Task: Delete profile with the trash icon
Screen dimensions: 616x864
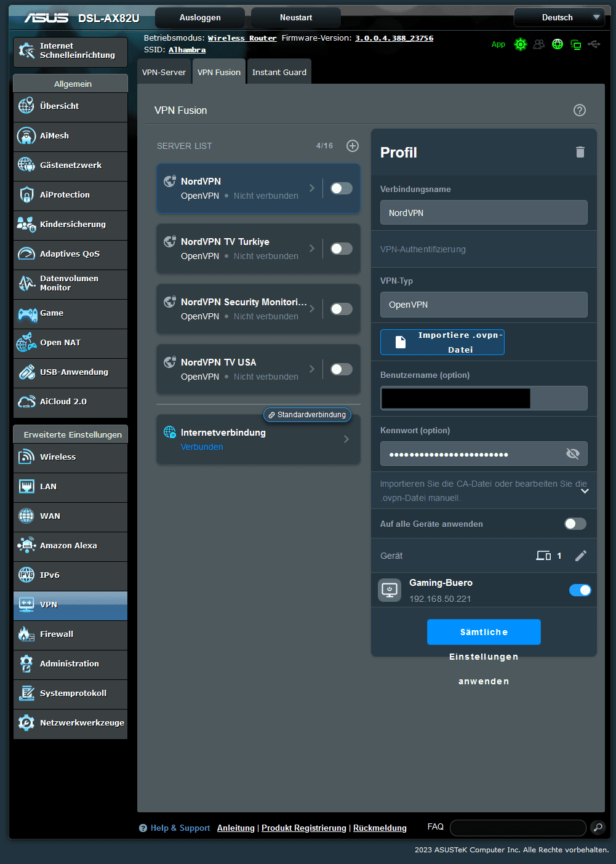Action: click(x=580, y=152)
